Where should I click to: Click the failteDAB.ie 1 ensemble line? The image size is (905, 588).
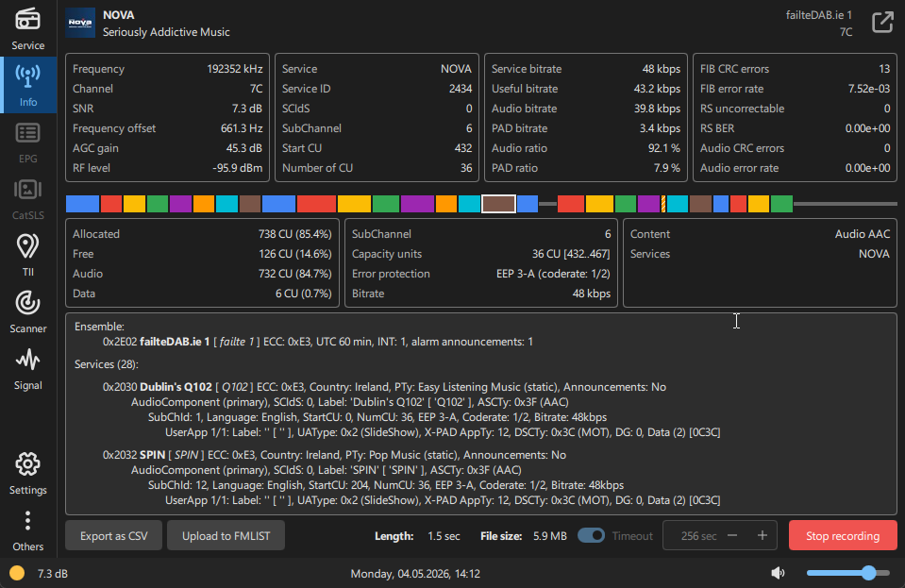[317, 342]
